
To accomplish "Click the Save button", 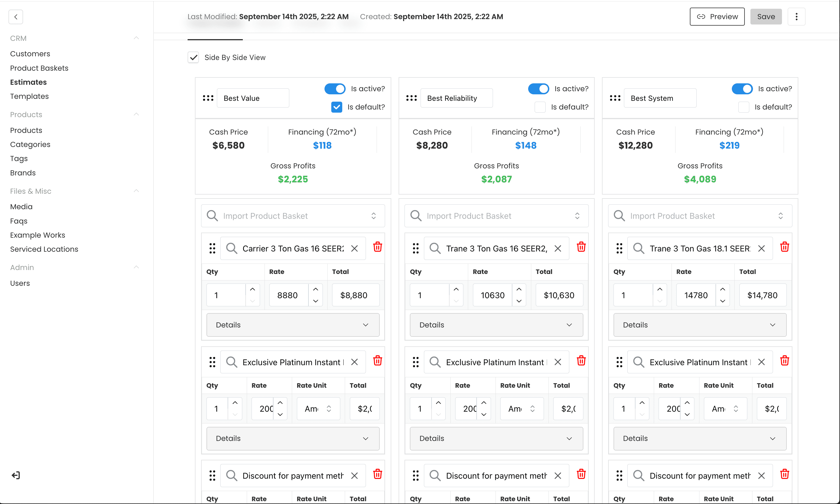I will tap(766, 17).
